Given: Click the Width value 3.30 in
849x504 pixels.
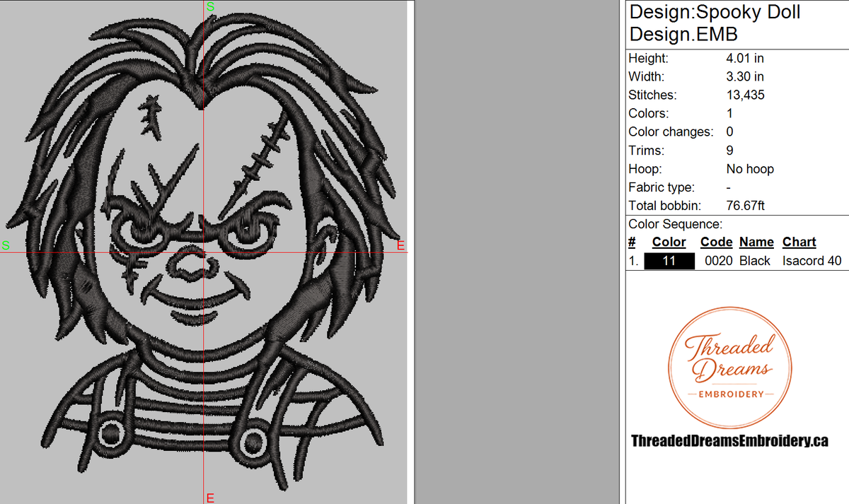Looking at the screenshot, I should point(745,76).
